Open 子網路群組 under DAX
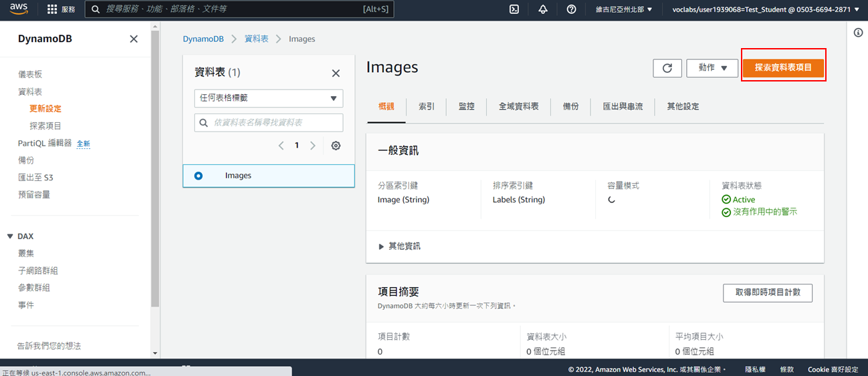The width and height of the screenshot is (868, 376). click(x=38, y=270)
